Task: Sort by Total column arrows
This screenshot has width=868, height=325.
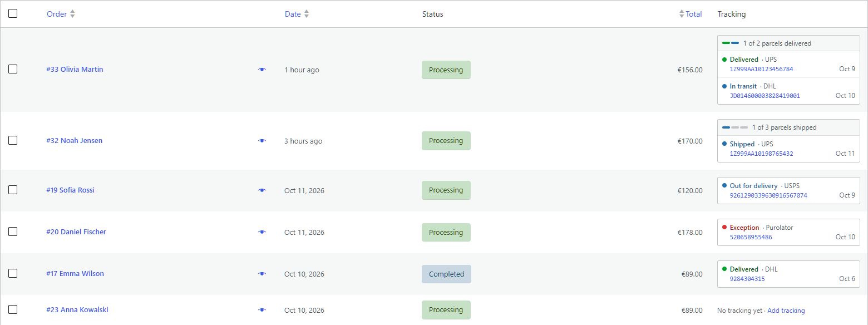Action: [682, 14]
